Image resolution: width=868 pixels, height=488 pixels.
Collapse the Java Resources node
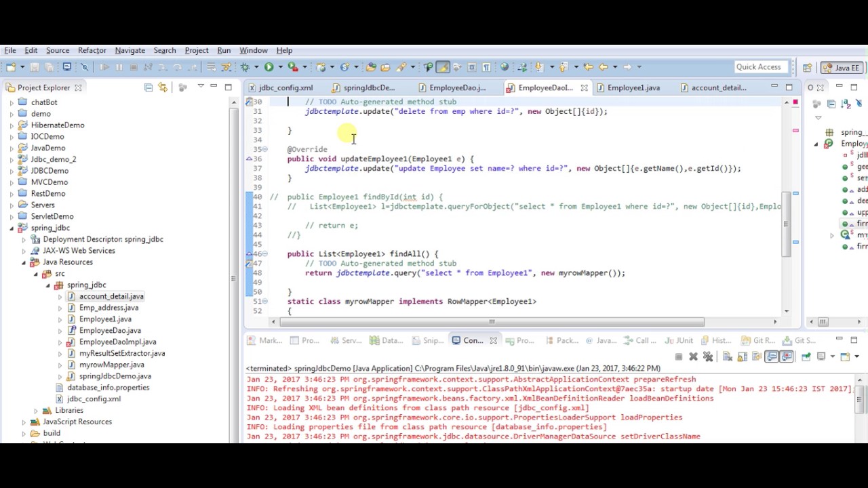click(x=24, y=262)
